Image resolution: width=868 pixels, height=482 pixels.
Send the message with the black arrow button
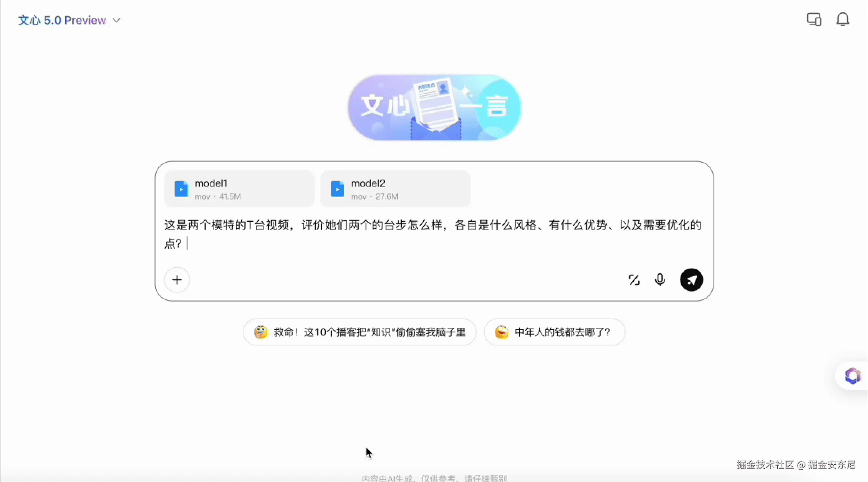click(x=691, y=280)
